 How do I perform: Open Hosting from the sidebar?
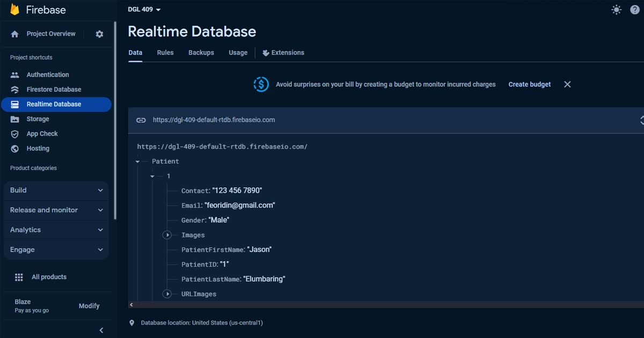38,149
